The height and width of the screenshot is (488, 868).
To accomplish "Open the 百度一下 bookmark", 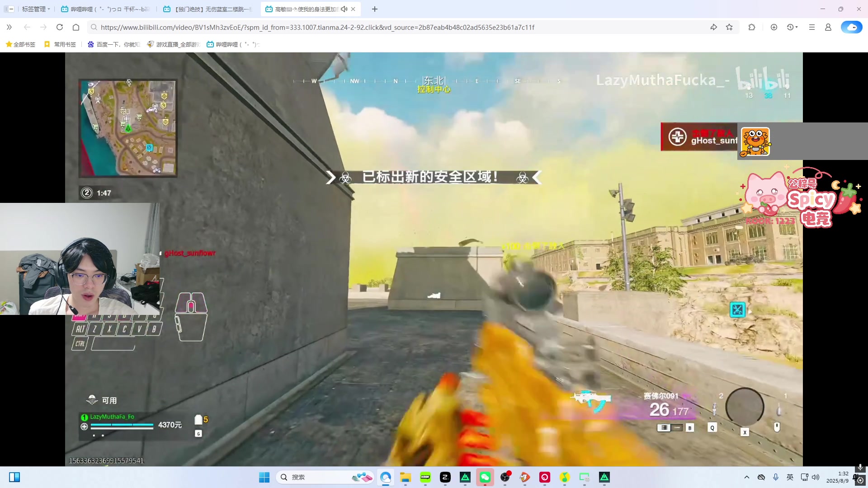I will tap(114, 44).
